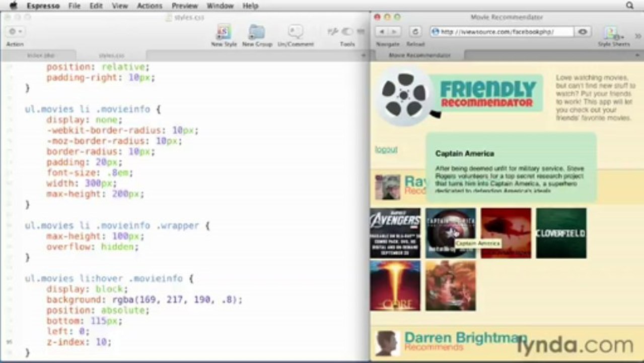The image size is (644, 363).
Task: Click the Friendly Recommendator film reel logo
Action: 403,95
